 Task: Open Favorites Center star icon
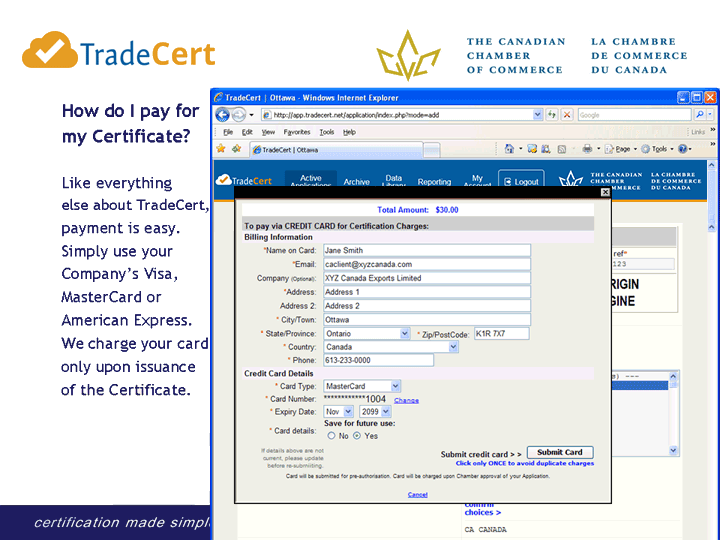tap(221, 149)
